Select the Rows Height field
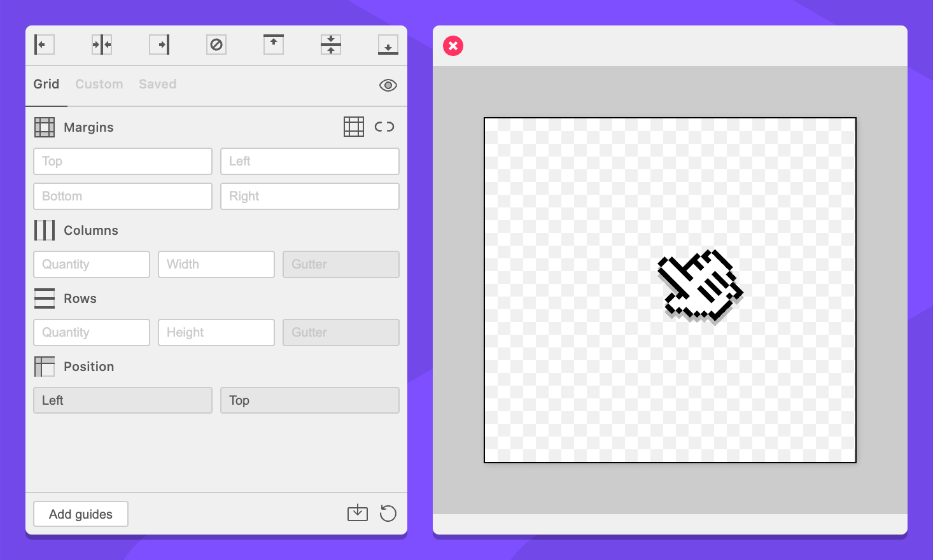Image resolution: width=933 pixels, height=560 pixels. pos(216,332)
